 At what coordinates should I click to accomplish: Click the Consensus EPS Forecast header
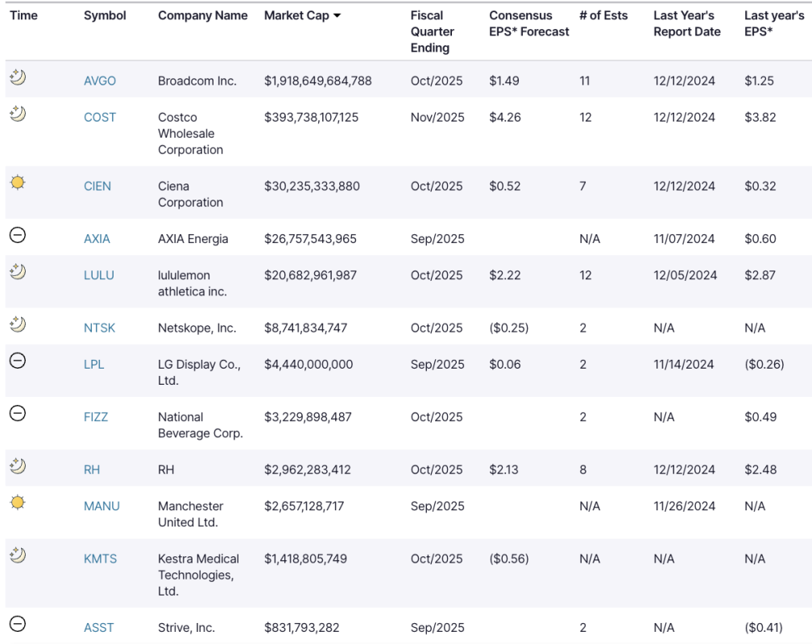tap(528, 23)
